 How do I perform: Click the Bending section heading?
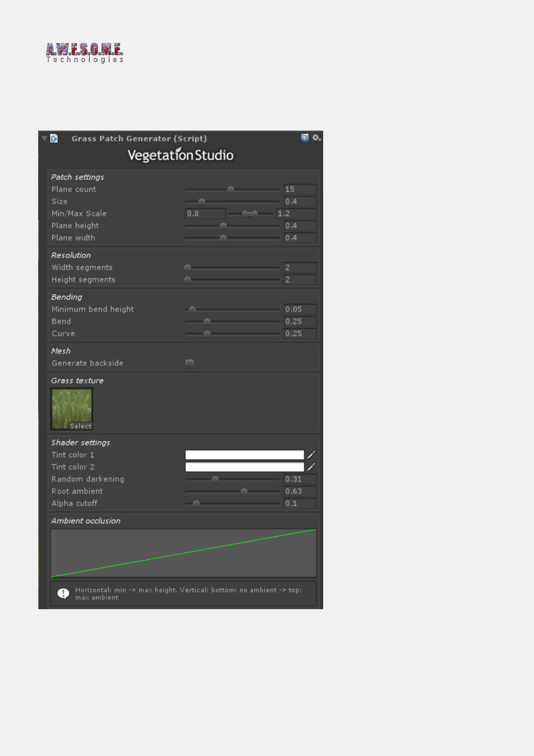(67, 297)
